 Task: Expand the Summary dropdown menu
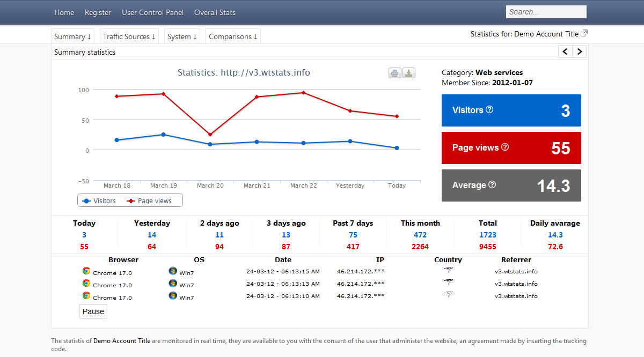(72, 36)
